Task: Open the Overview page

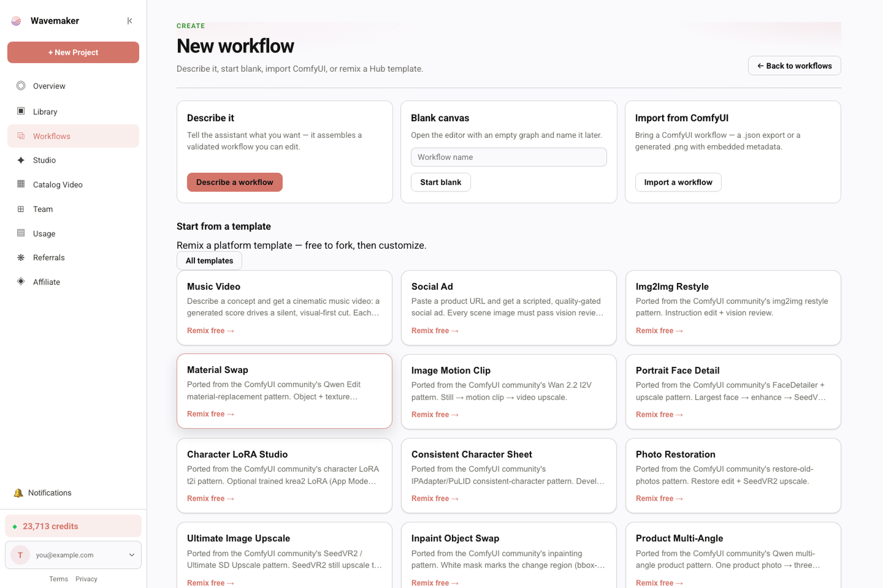Action: [x=73, y=86]
